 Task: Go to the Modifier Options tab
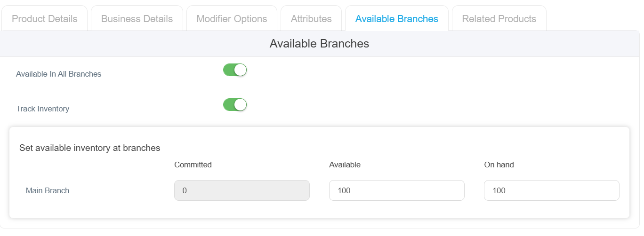click(x=232, y=19)
